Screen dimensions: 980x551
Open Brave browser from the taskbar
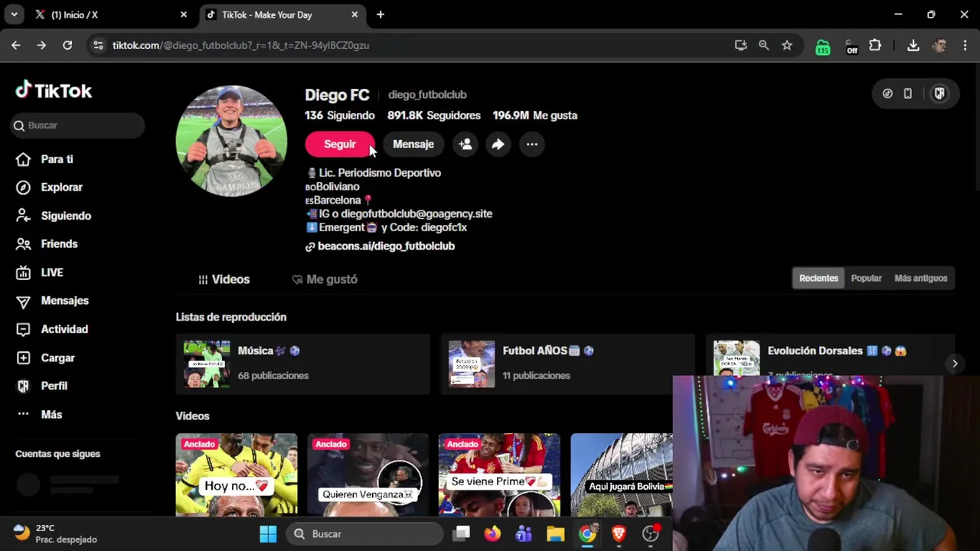[619, 533]
